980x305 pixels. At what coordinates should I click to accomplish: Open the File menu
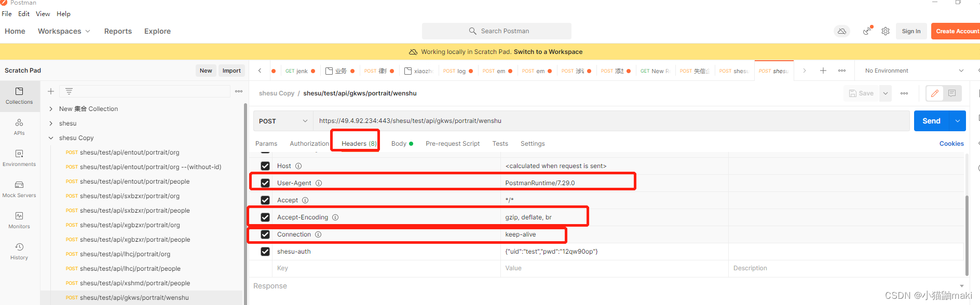[x=7, y=14]
